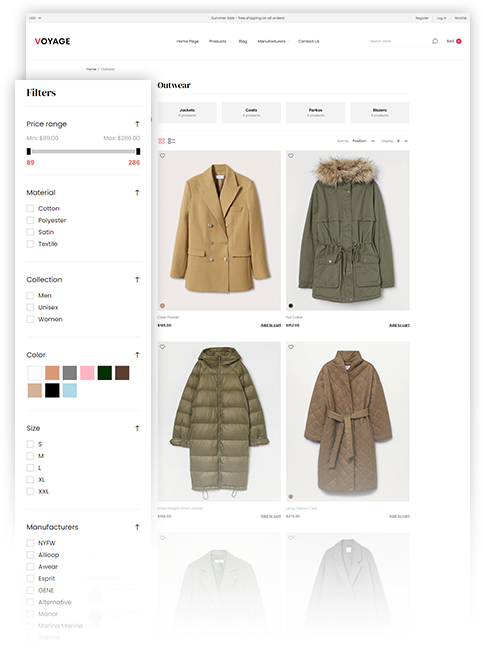
Task: Select the Parkas subcategory tile
Action: point(316,112)
